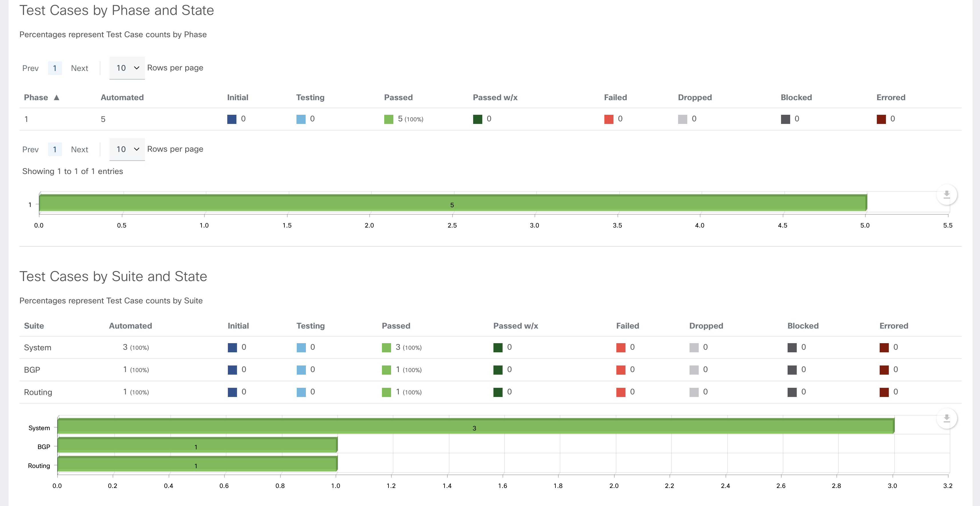The height and width of the screenshot is (506, 980).
Task: Click the phase 1 green bar in chart
Action: coord(453,203)
